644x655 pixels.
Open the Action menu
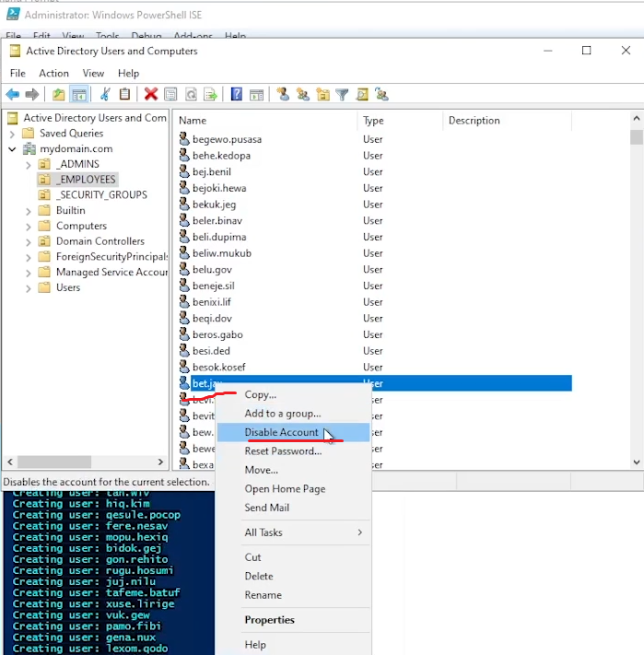pyautogui.click(x=53, y=73)
